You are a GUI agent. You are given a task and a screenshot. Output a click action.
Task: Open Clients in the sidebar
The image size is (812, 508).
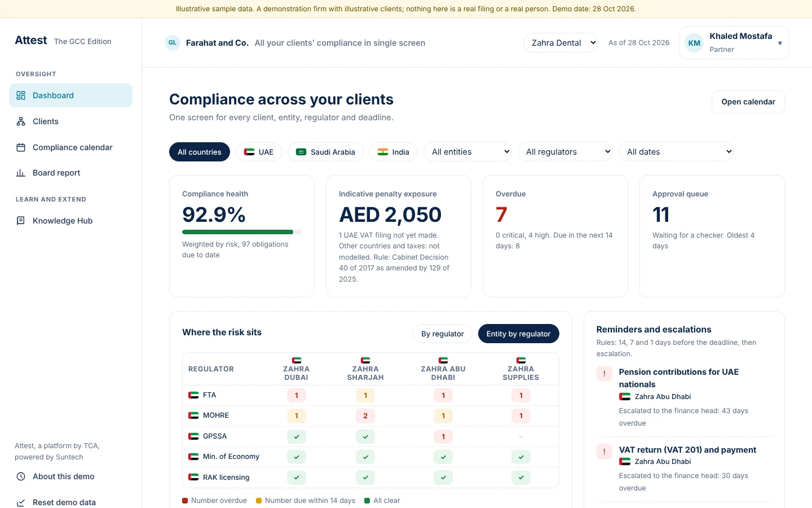pyautogui.click(x=71, y=121)
